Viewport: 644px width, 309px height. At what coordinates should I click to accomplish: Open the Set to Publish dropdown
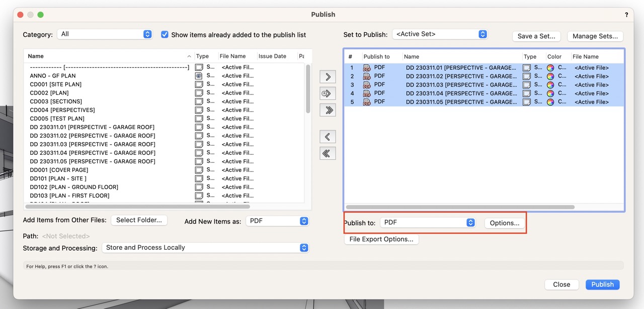(440, 34)
